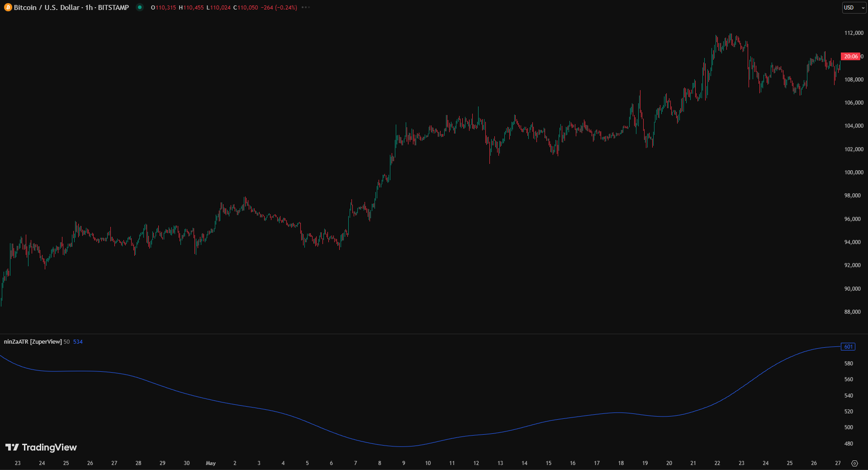Click the orange Bitcoin symbol icon

coord(8,8)
